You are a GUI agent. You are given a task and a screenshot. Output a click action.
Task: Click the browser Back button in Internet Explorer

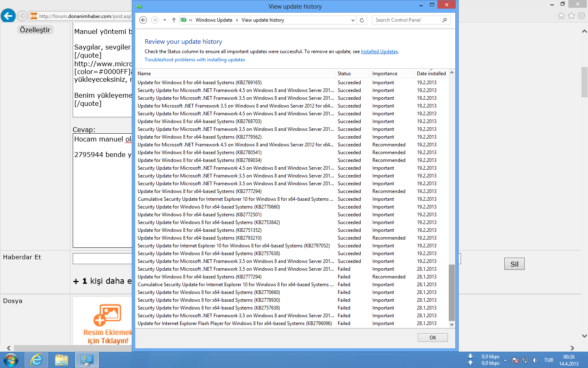(x=8, y=16)
